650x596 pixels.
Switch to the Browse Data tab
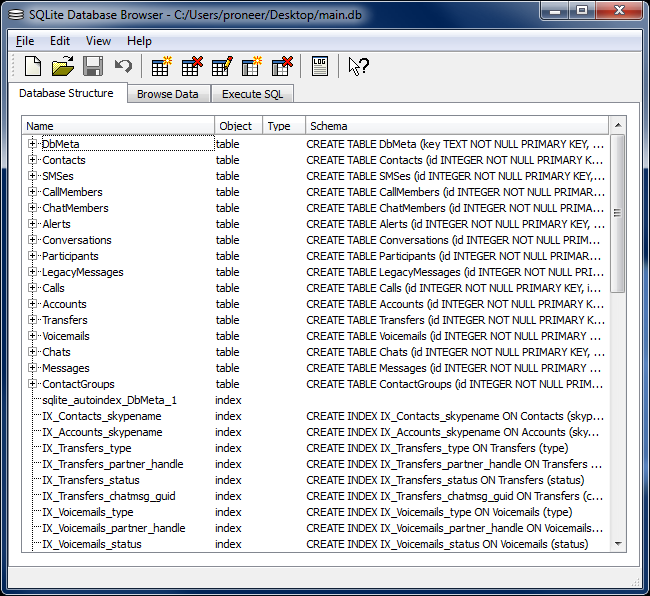167,94
